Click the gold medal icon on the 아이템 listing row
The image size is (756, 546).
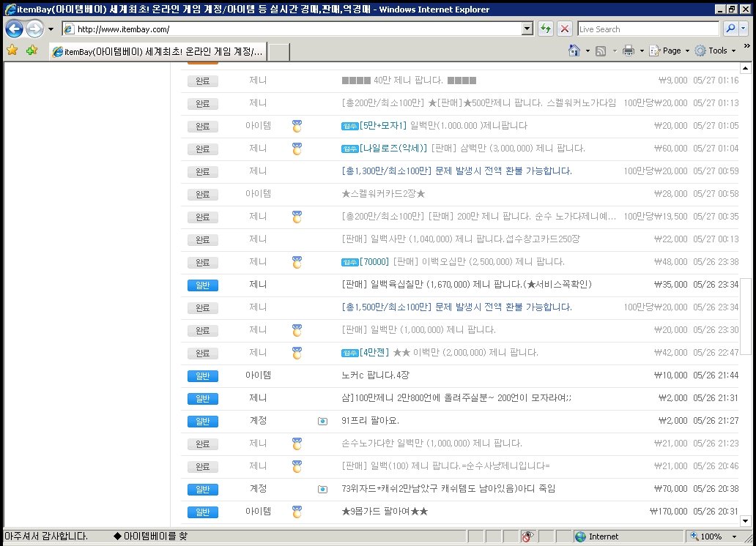click(x=296, y=126)
